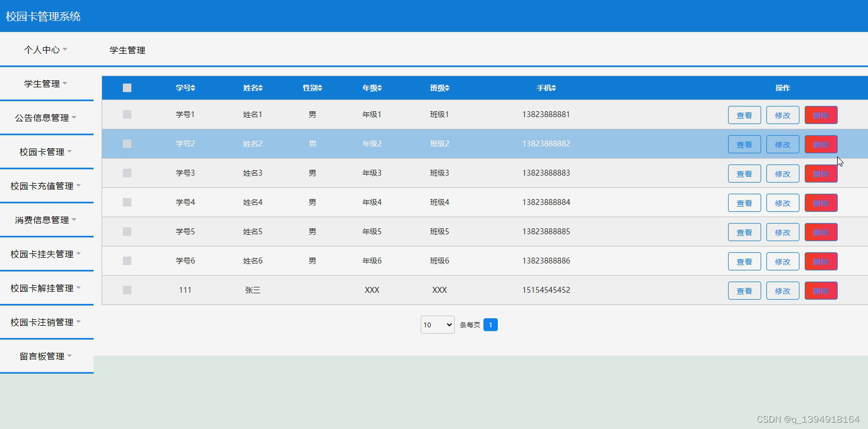Check the checkbox for 学号4 row
This screenshot has width=868, height=429.
(127, 202)
